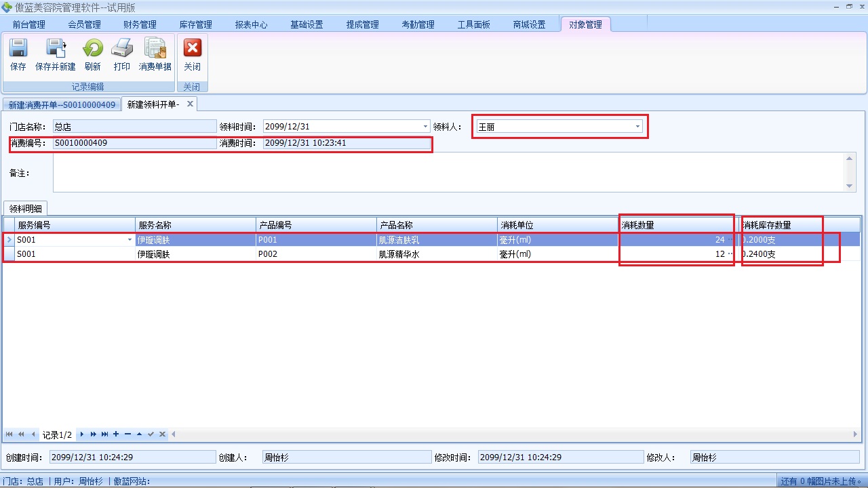Expand the 领料时间 date dropdown

click(425, 127)
